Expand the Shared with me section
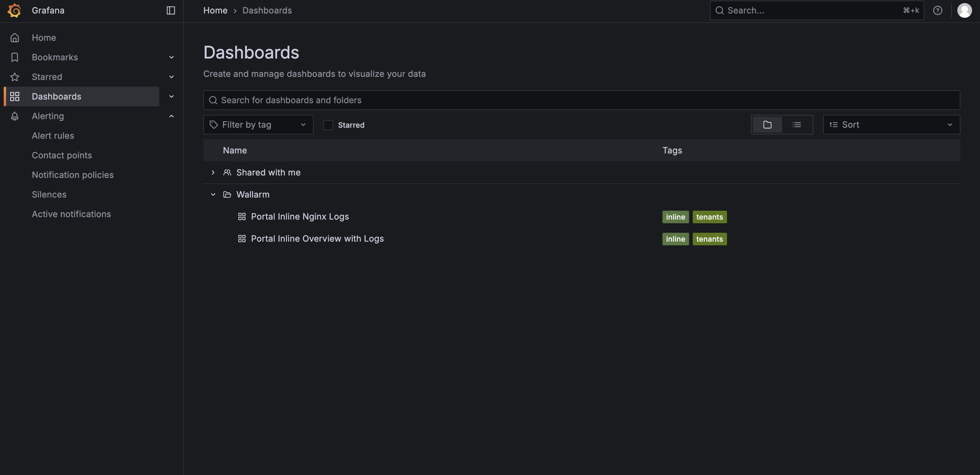 213,172
